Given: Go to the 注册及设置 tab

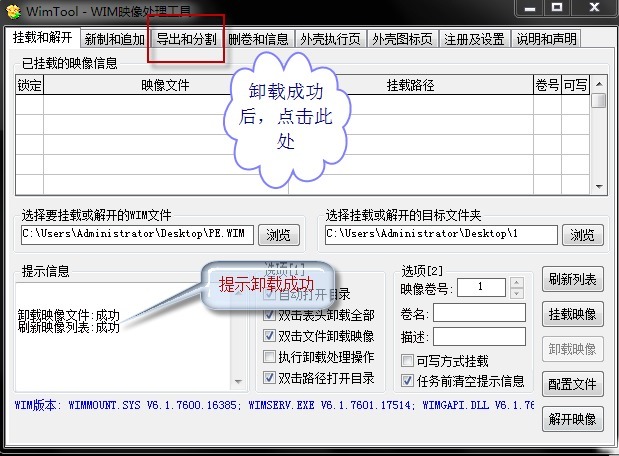Looking at the screenshot, I should coord(474,39).
